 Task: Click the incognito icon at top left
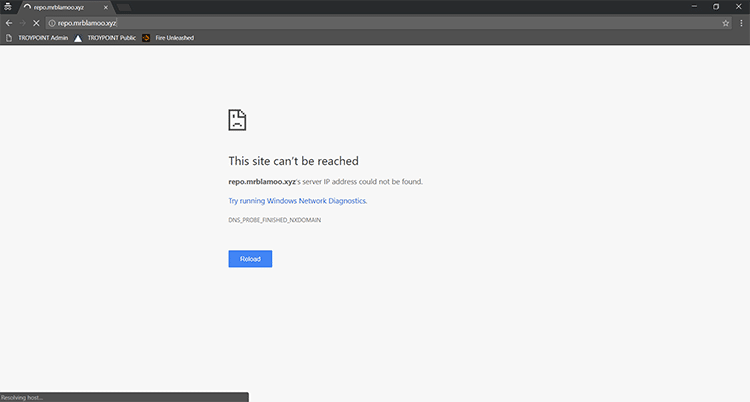8,7
